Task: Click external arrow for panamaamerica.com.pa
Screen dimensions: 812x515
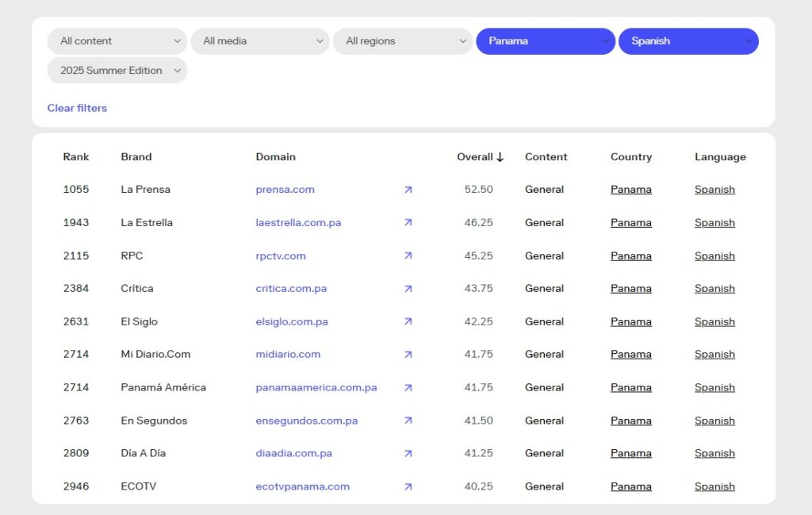Action: click(x=408, y=387)
